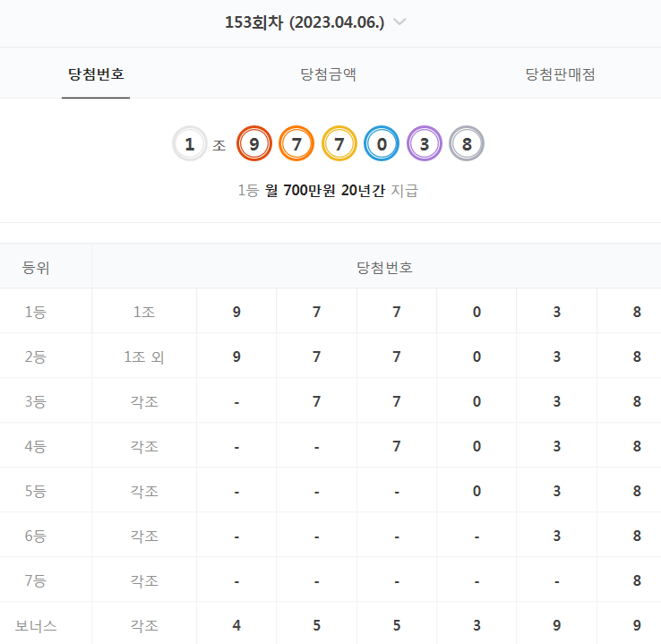661x644 pixels.
Task: Click the digit 0 in the 5등 row
Action: pyautogui.click(x=476, y=491)
